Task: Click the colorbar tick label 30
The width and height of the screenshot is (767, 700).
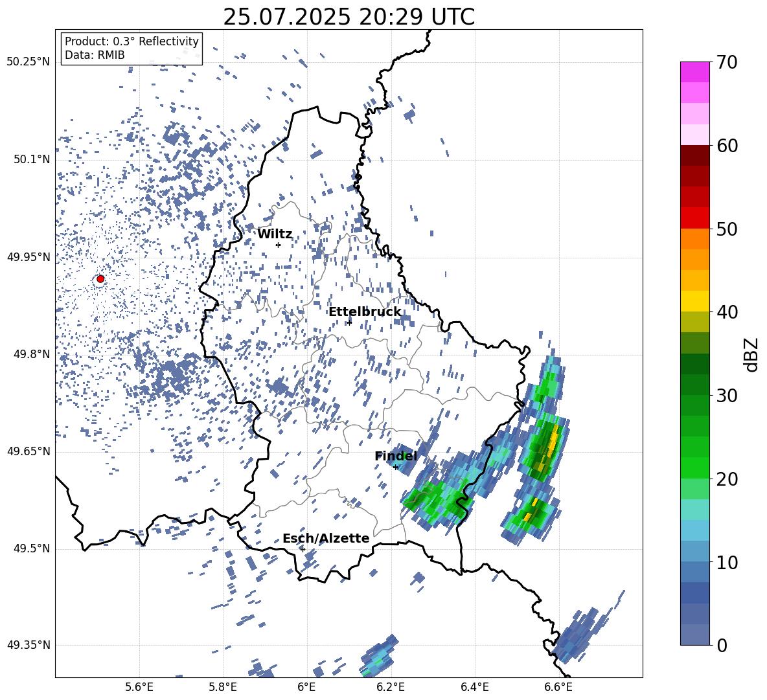Action: [x=727, y=396]
